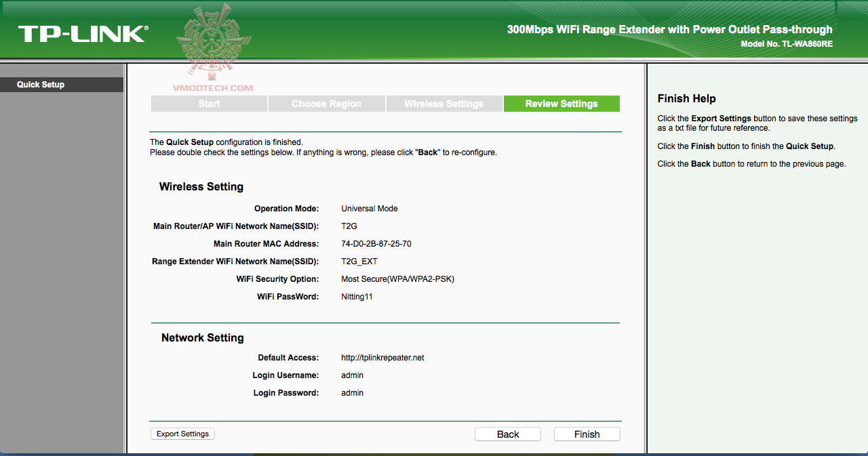This screenshot has height=456, width=868.
Task: Go back with the Back button
Action: tap(507, 434)
